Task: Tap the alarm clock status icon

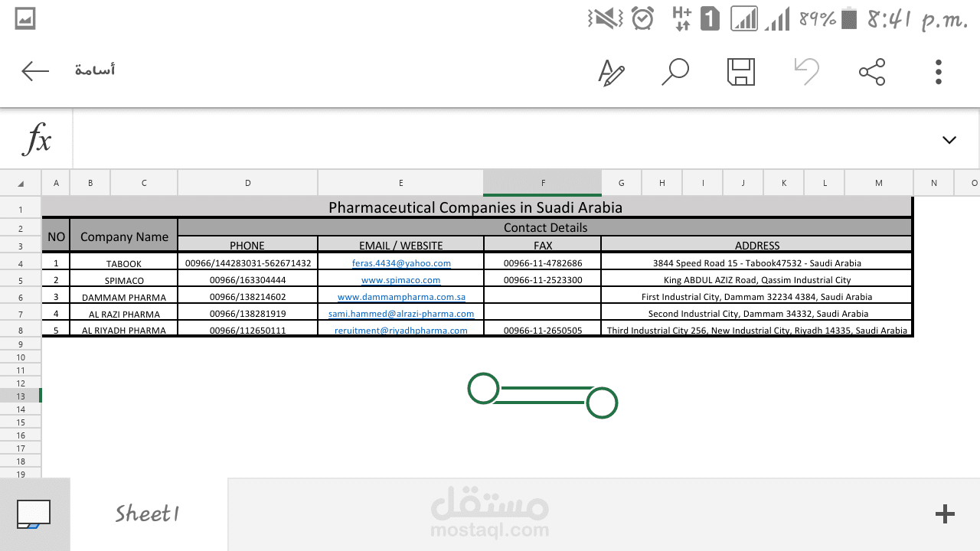Action: tap(642, 18)
